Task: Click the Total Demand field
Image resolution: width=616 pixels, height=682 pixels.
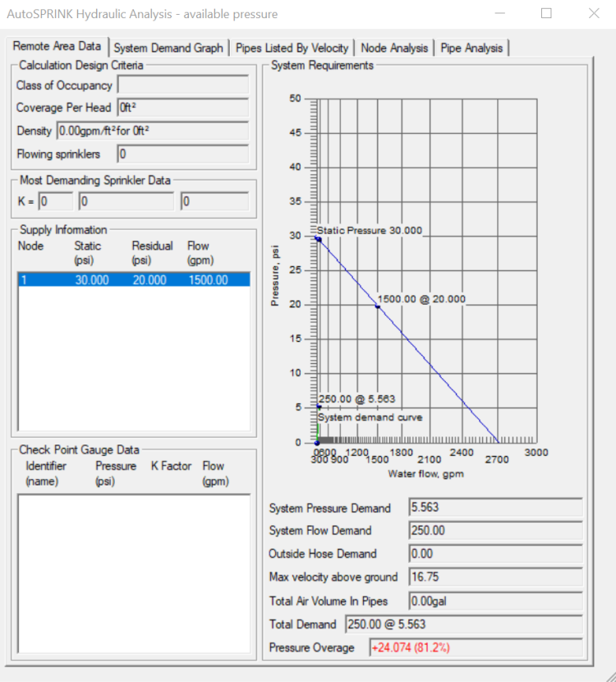Action: coord(464,624)
